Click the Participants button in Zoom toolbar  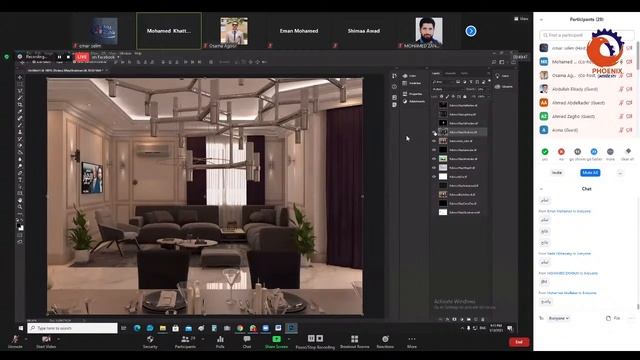coord(185,342)
